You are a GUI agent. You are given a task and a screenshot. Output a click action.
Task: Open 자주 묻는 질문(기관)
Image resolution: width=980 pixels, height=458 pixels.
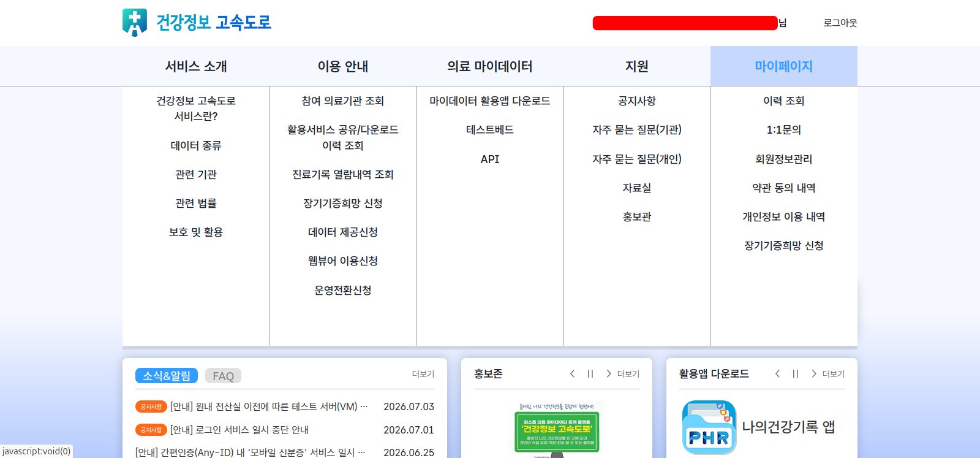637,129
